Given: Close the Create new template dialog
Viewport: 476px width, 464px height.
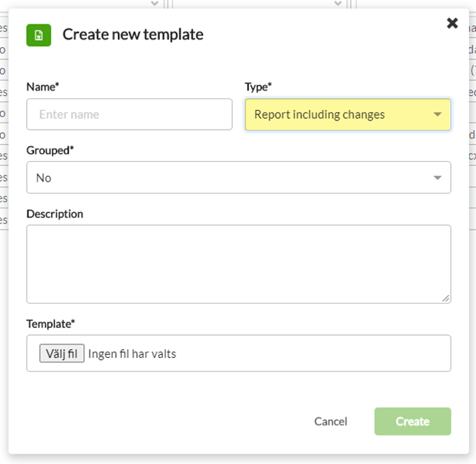Looking at the screenshot, I should click(x=452, y=23).
